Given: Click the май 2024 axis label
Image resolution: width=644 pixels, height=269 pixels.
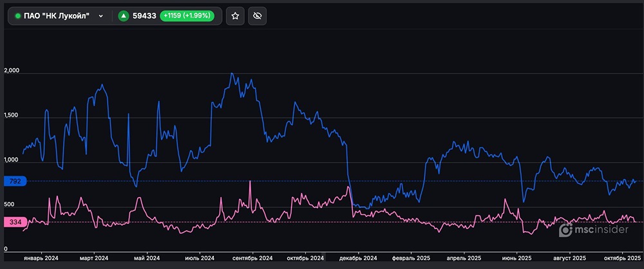Looking at the screenshot, I should (147, 258).
